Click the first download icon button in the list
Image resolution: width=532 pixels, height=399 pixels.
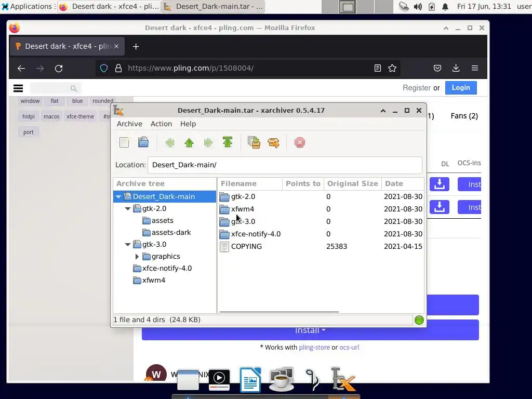coord(440,184)
